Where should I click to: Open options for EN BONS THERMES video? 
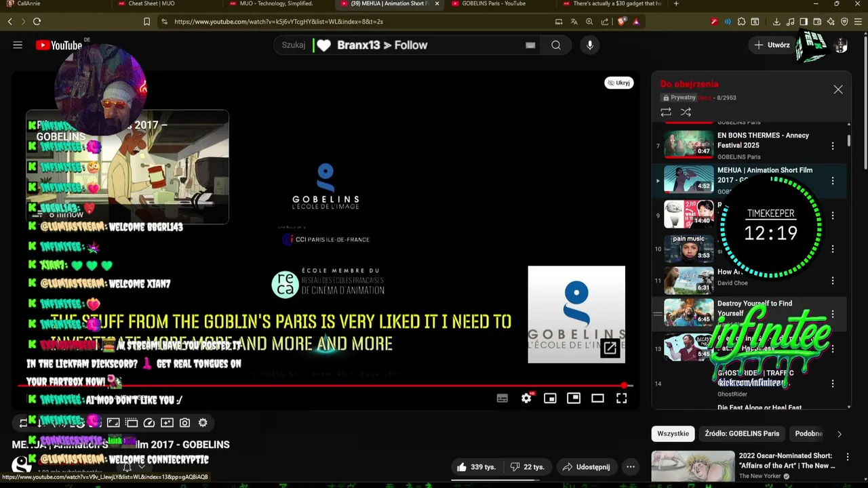point(833,146)
